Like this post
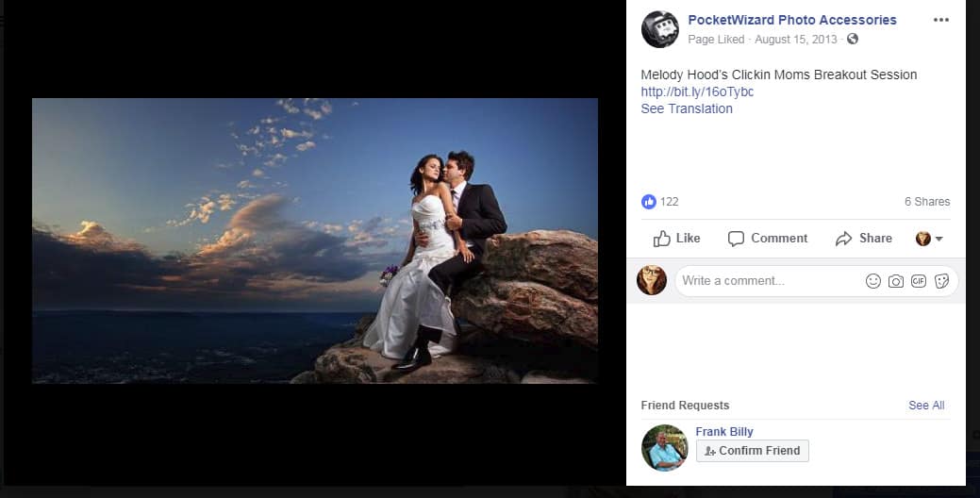 tap(677, 239)
